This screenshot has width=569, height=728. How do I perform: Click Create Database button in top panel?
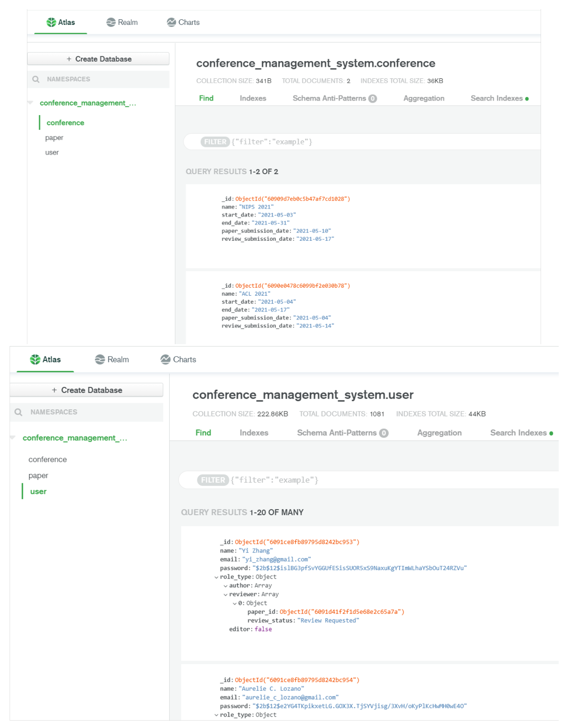click(x=98, y=59)
